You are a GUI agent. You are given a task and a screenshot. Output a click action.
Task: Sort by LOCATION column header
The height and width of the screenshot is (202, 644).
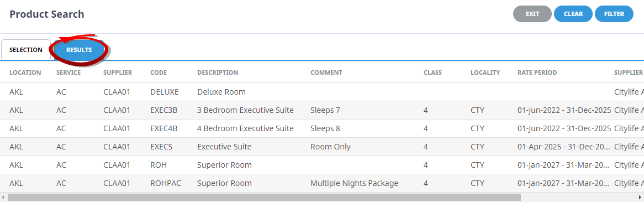(x=25, y=72)
